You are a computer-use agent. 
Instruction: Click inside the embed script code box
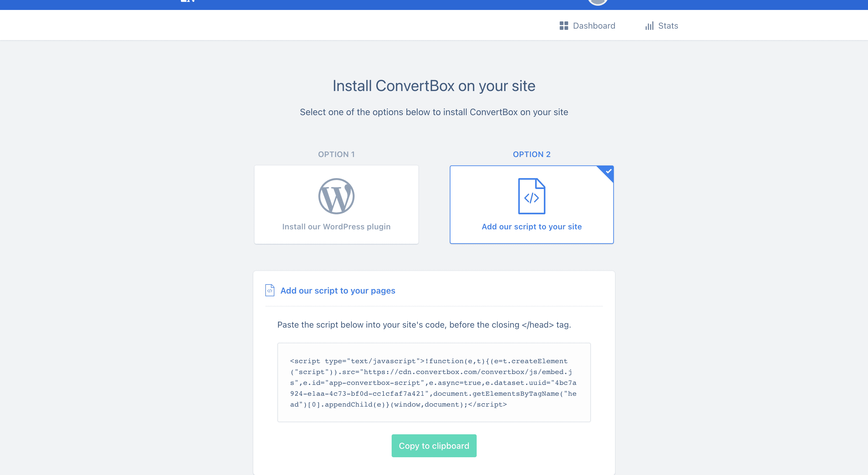tap(434, 382)
